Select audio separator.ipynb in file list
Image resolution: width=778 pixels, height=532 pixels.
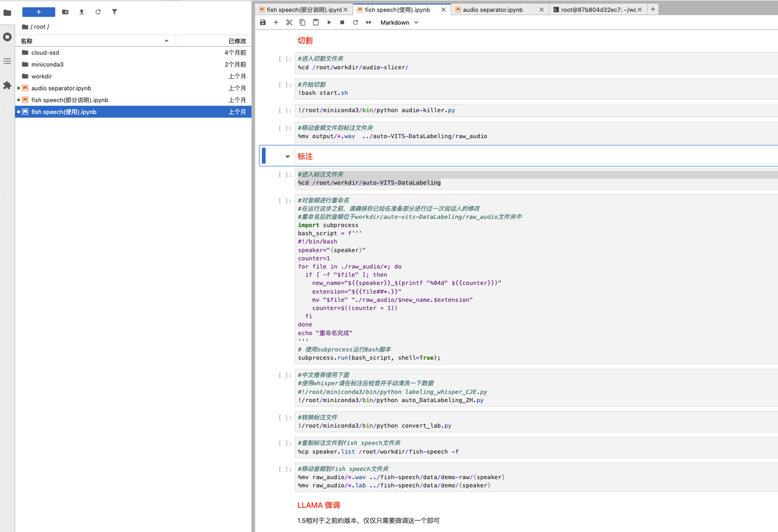133,88
